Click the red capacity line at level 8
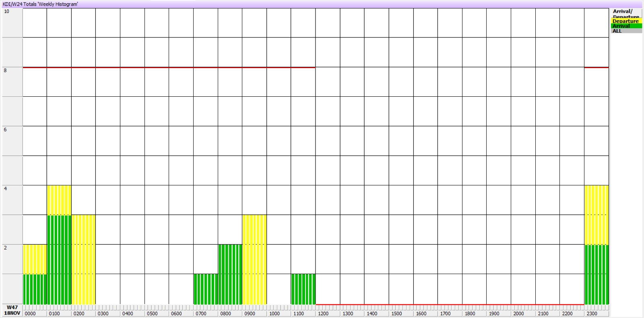This screenshot has width=644, height=318. coord(169,68)
